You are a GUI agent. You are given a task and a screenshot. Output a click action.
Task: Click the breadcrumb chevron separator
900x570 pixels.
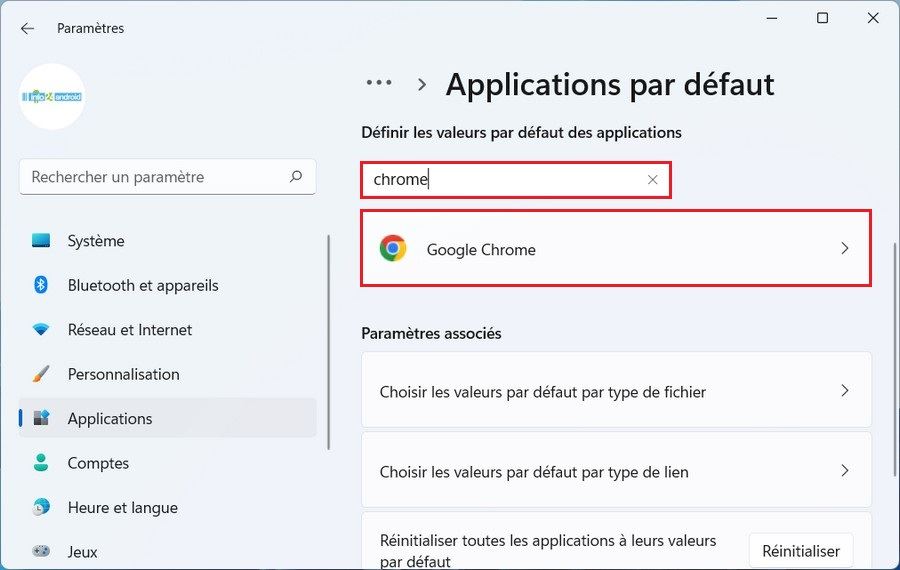422,85
